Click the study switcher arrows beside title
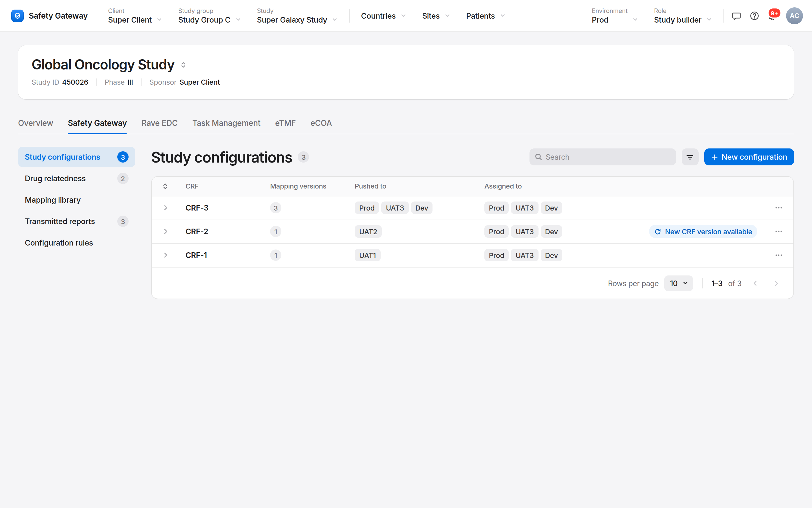 183,65
